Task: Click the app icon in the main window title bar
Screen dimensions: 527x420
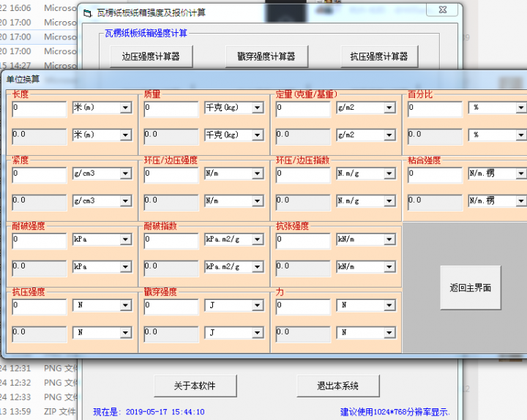Action: coord(87,12)
